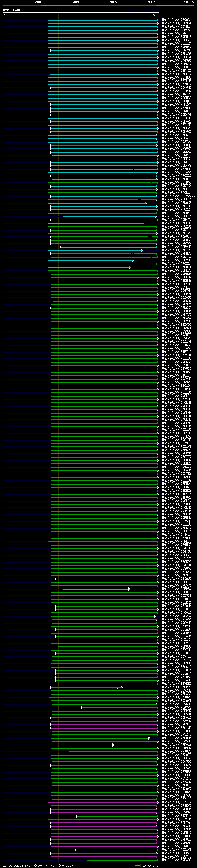Click the UniRef100_Q6USQ8 label
The image size is (197, 868).
click(x=176, y=54)
